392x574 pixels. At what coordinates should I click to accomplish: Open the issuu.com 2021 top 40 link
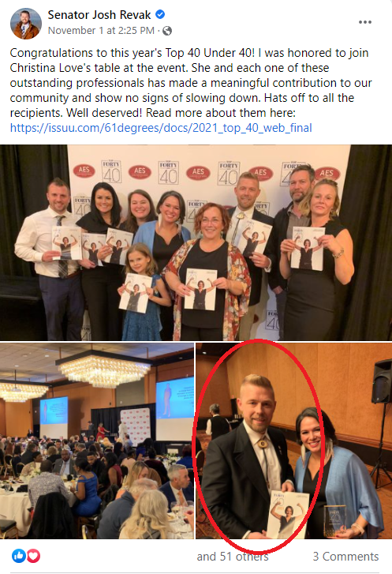click(x=161, y=128)
